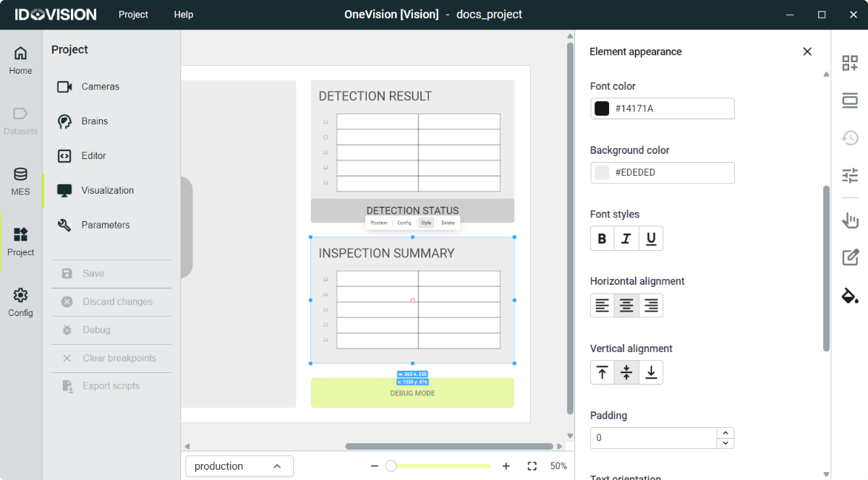The image size is (868, 480).
Task: Toggle italic font style
Action: coord(626,239)
